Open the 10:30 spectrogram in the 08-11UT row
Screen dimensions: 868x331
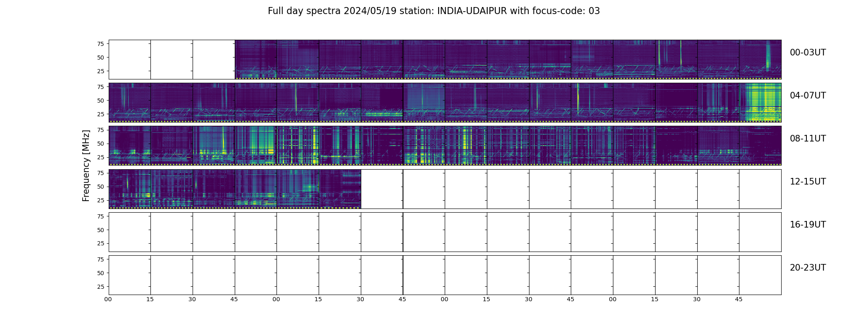tap(550, 146)
